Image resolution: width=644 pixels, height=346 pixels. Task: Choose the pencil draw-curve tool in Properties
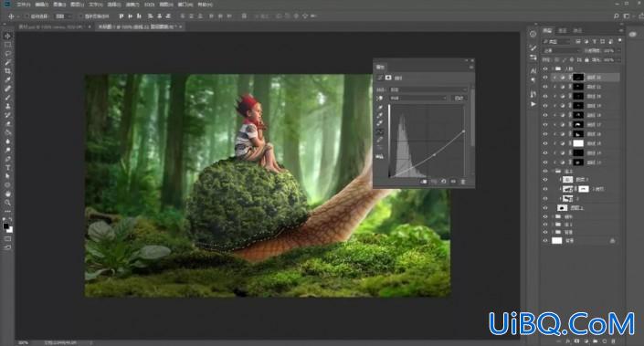(x=380, y=140)
